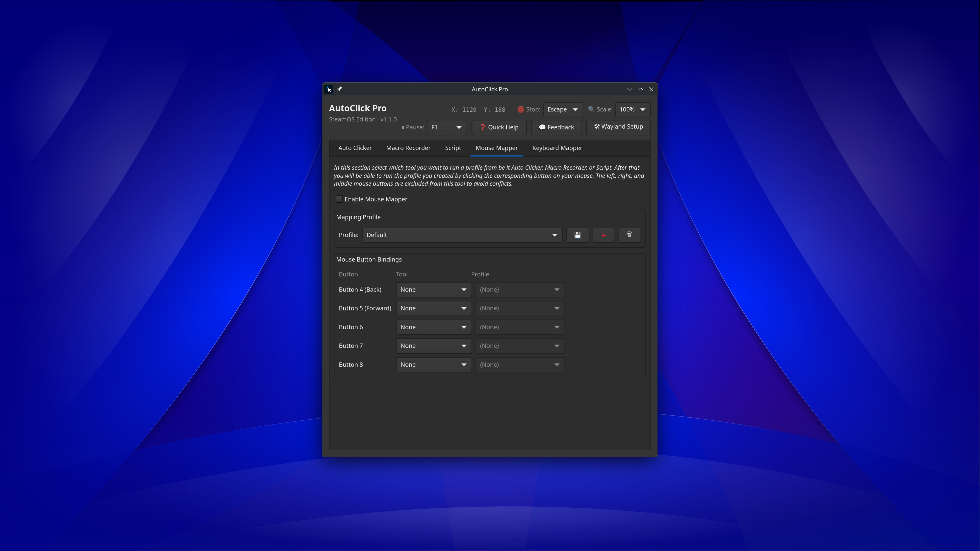Switch to the Keyboard Mapper tab
Viewport: 980px width, 551px height.
point(557,148)
